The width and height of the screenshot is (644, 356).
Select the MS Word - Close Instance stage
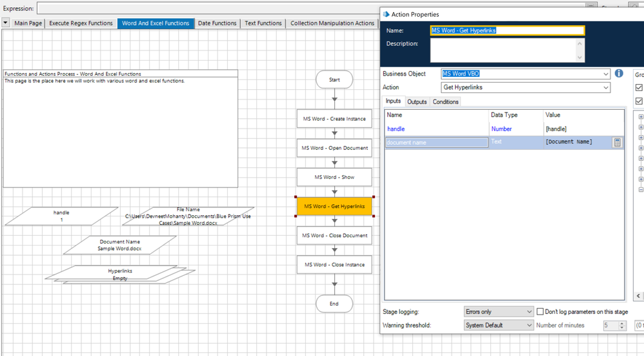[x=334, y=265]
